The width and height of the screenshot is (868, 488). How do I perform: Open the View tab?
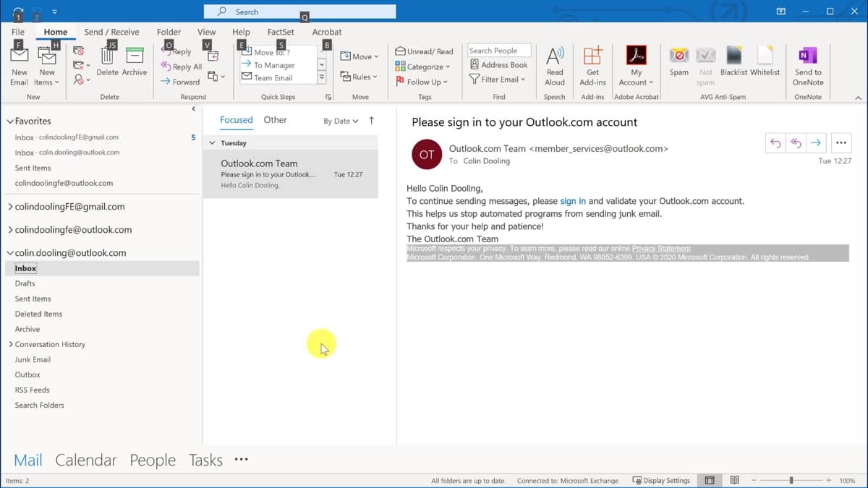click(207, 32)
